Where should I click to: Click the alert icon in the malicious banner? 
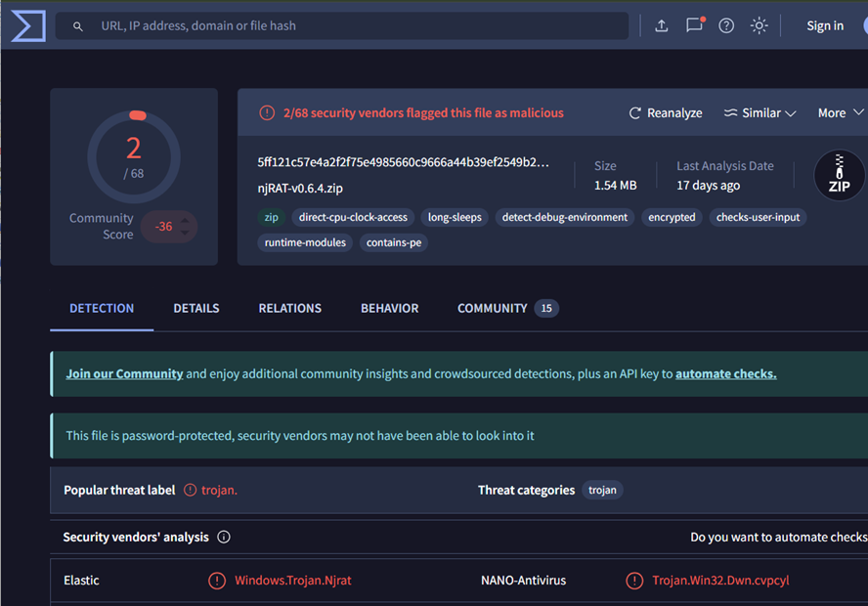[267, 113]
